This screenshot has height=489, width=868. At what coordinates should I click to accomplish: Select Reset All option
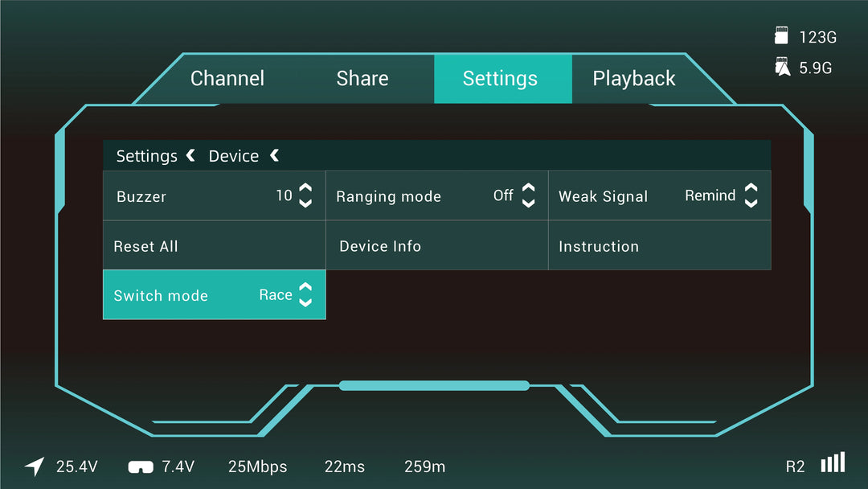tap(215, 245)
